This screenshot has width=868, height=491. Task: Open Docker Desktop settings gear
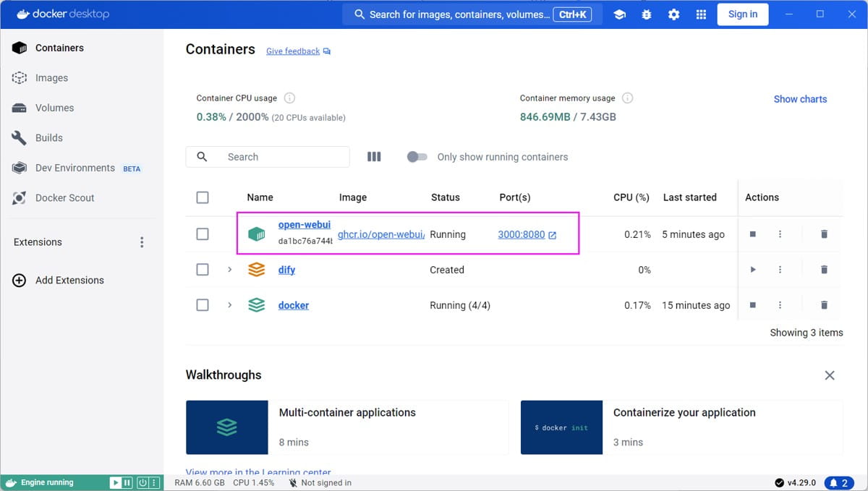point(673,14)
